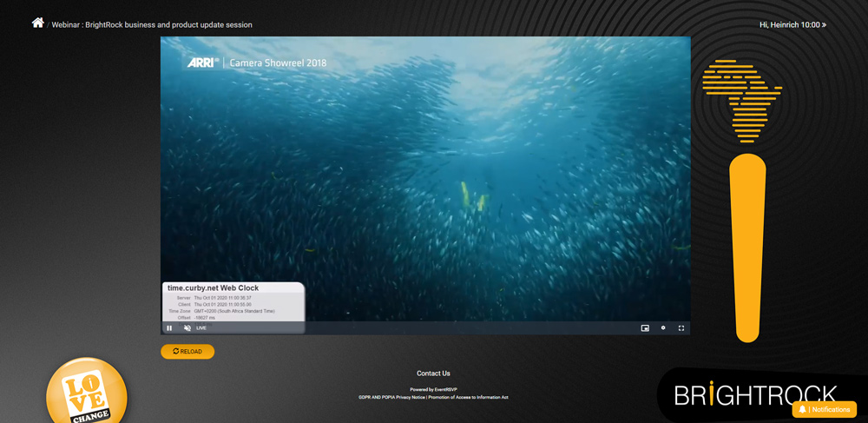Viewport: 868px width, 423px height.
Task: Pause the live video stream
Action: [x=169, y=328]
